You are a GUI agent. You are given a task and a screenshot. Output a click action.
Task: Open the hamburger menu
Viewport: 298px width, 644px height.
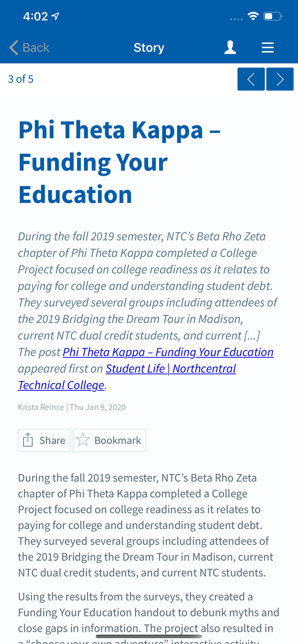point(268,47)
